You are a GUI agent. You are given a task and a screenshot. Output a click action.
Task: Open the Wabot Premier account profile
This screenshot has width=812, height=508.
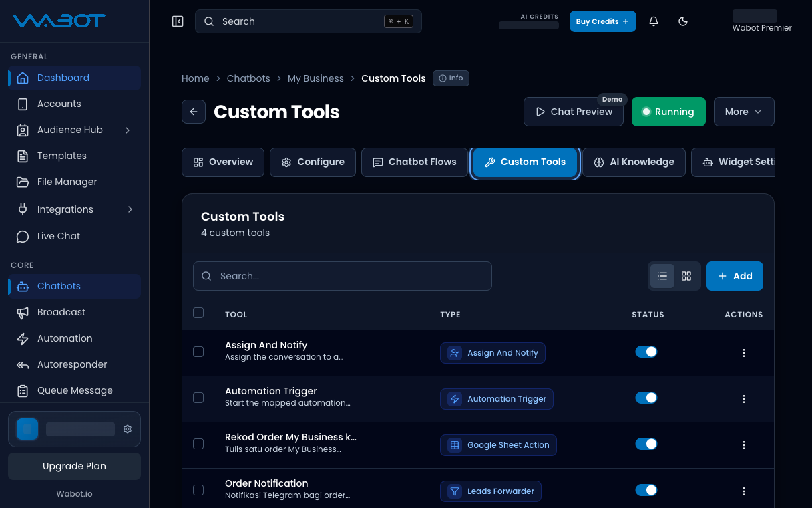coord(762,21)
